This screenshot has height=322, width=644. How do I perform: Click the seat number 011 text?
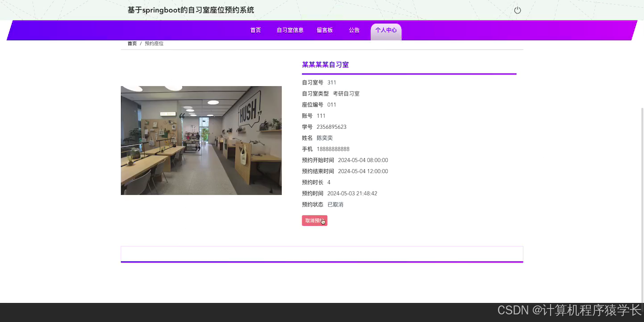331,104
